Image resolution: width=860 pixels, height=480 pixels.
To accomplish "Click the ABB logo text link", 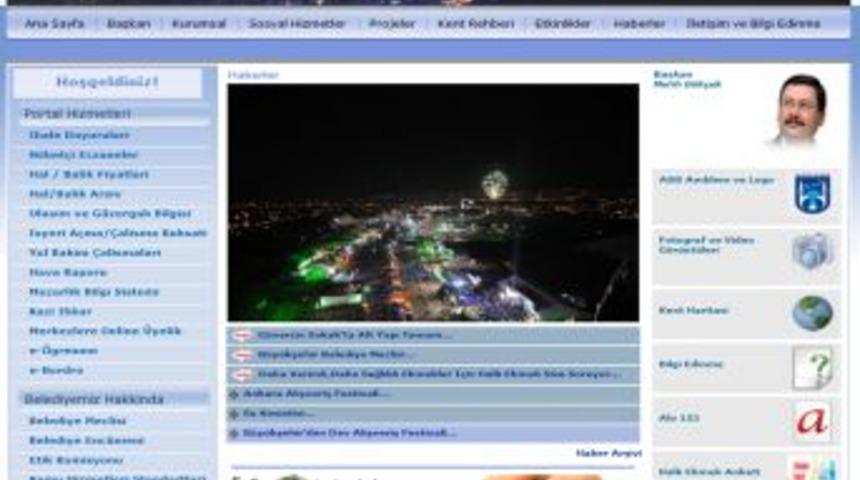I will tap(716, 180).
